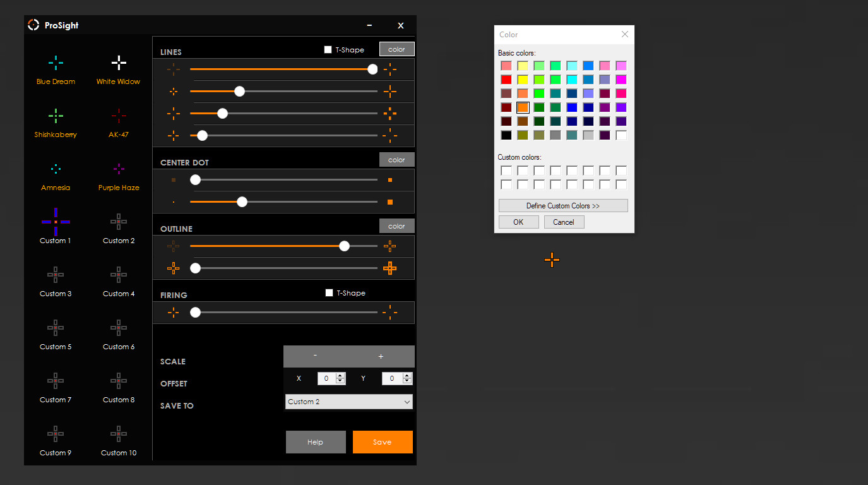Image resolution: width=868 pixels, height=485 pixels.
Task: Open color picker for Center Dot
Action: click(396, 160)
